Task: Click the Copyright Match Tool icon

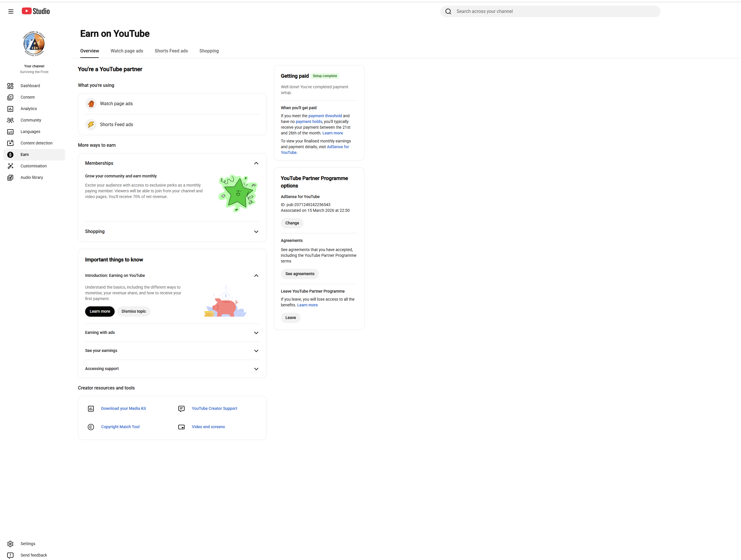Action: click(x=91, y=427)
